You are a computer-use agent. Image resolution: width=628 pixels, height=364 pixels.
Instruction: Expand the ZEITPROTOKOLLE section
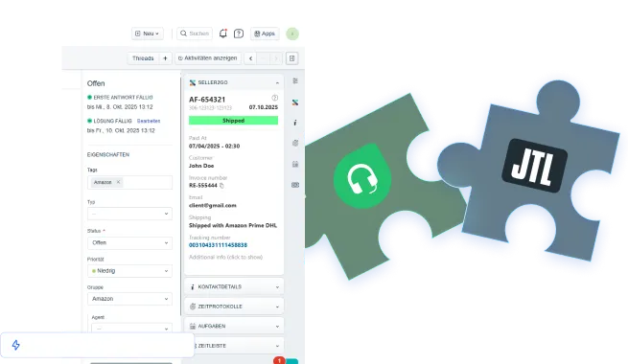[234, 307]
